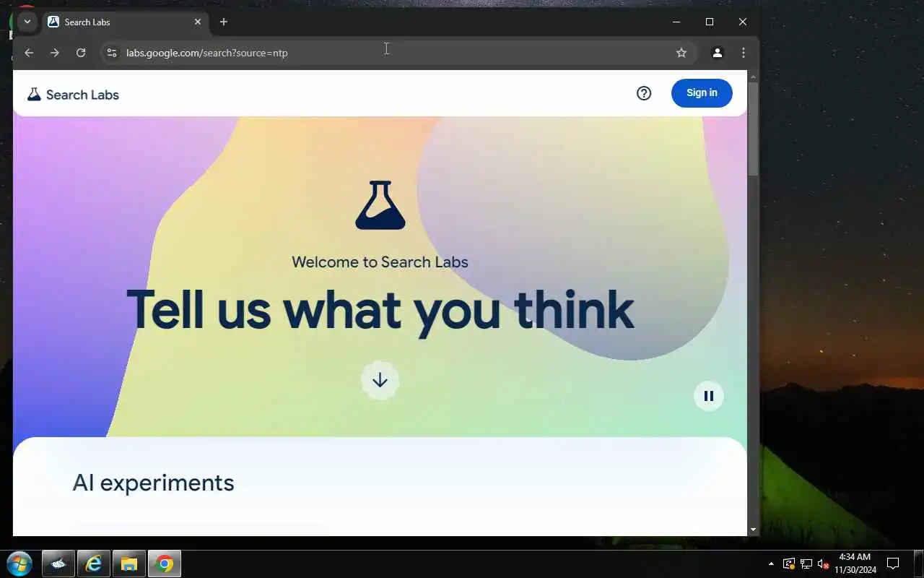Click the taskbar clock showing 4:34 AM

click(855, 564)
